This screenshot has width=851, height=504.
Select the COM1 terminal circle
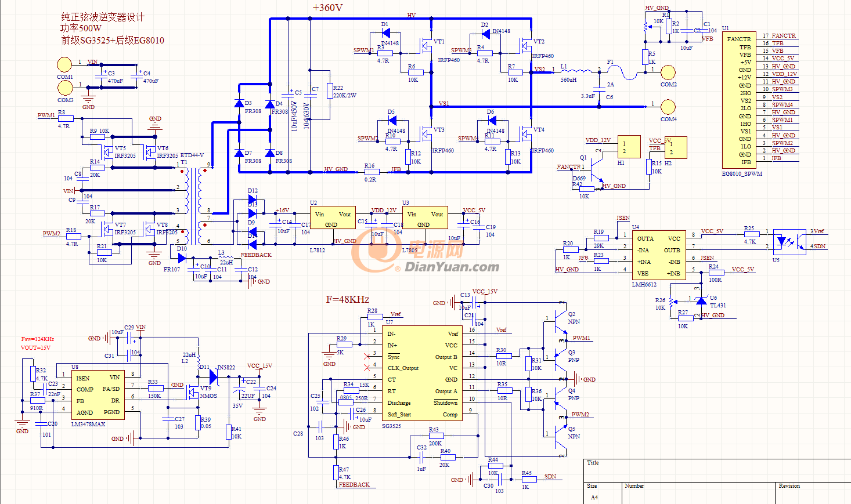tap(64, 65)
